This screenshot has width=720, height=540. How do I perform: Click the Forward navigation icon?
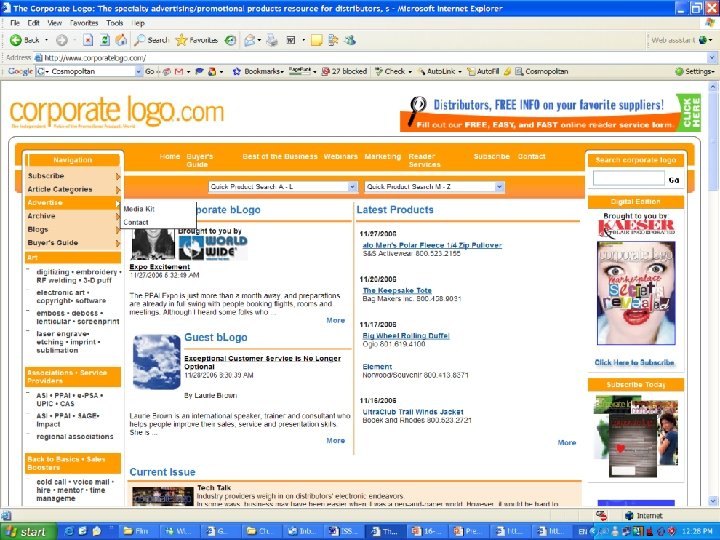point(62,40)
